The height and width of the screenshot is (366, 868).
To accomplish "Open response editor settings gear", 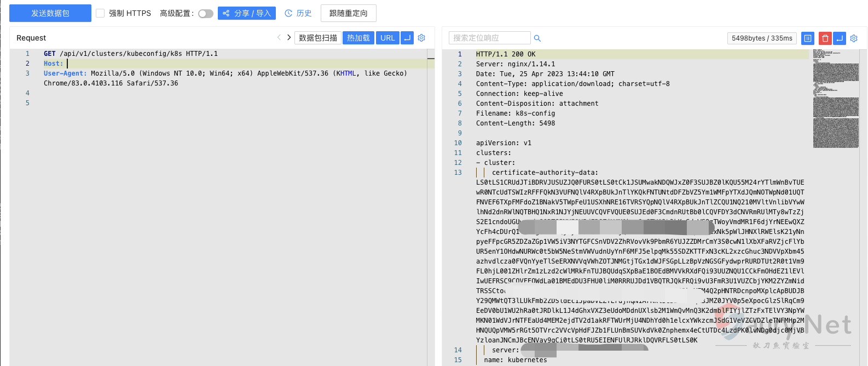I will click(x=854, y=38).
